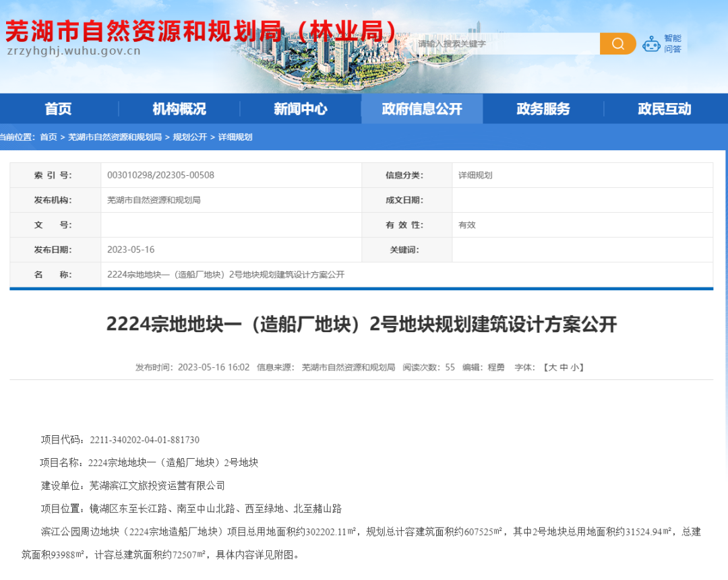
Task: Open the 政务服务 navigation menu
Action: [543, 108]
